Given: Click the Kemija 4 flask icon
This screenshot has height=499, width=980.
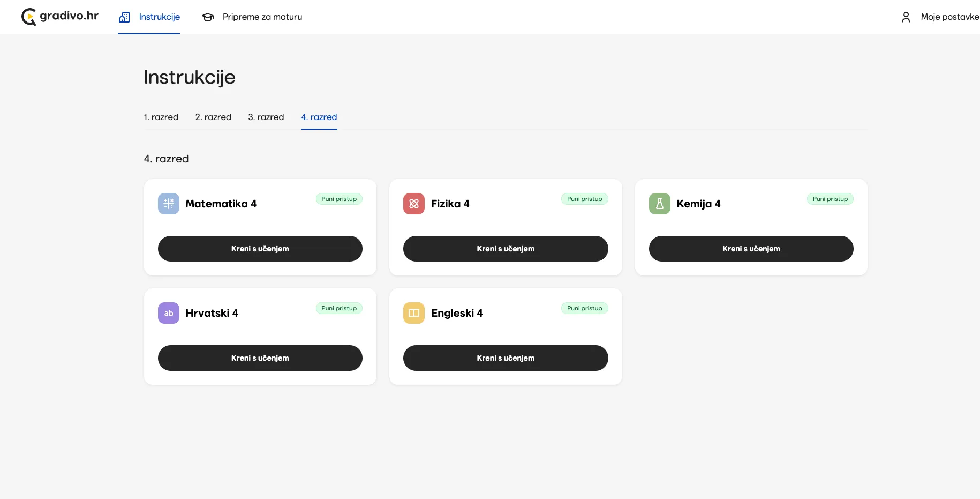Looking at the screenshot, I should click(660, 204).
